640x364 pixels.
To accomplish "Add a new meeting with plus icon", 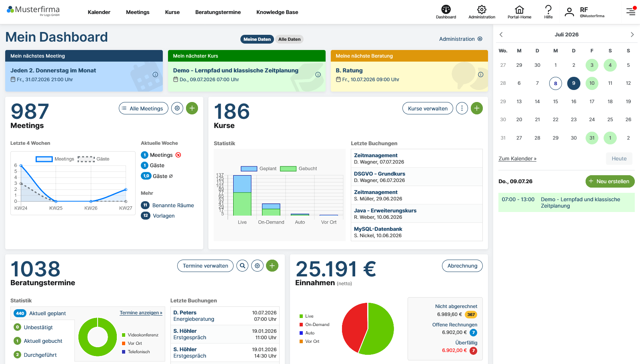I will pyautogui.click(x=192, y=108).
